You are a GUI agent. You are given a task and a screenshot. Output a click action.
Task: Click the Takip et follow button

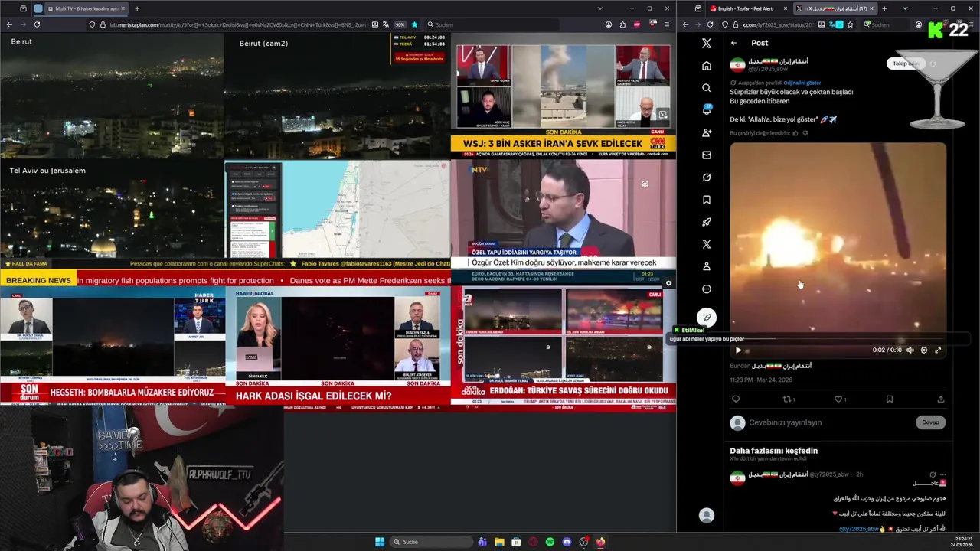click(x=906, y=64)
